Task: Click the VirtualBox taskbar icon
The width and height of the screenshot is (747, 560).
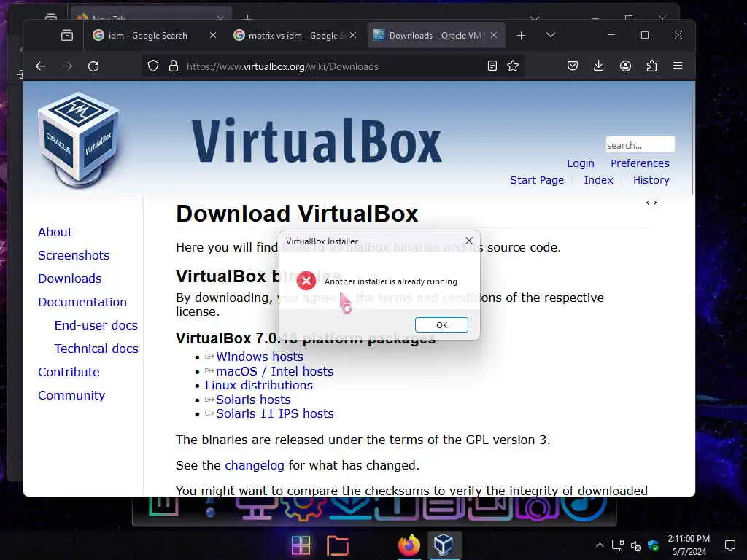Action: pos(444,545)
